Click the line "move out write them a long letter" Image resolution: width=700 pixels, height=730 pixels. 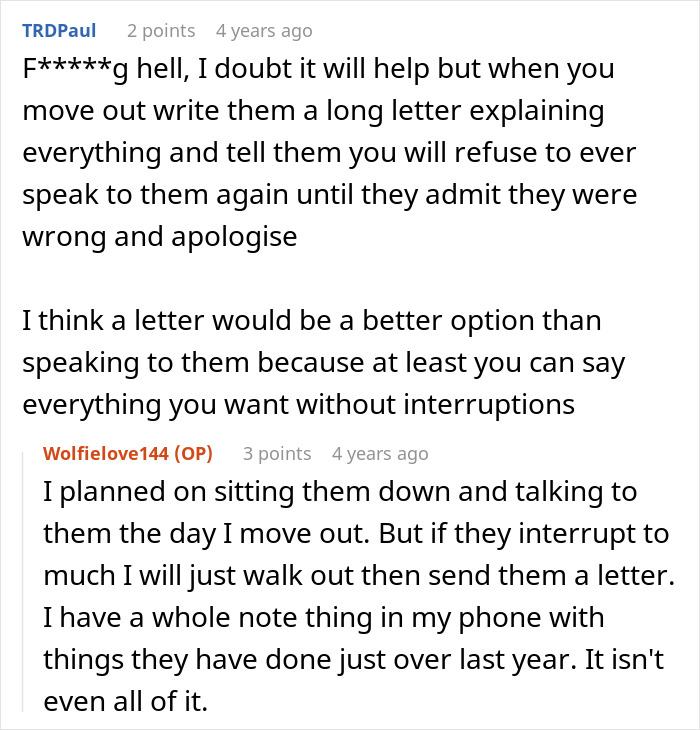(312, 112)
